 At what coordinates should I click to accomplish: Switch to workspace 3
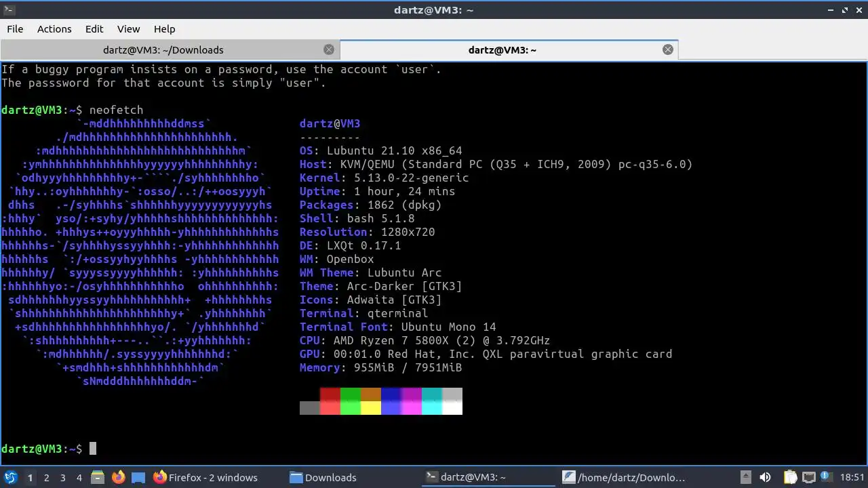[62, 477]
